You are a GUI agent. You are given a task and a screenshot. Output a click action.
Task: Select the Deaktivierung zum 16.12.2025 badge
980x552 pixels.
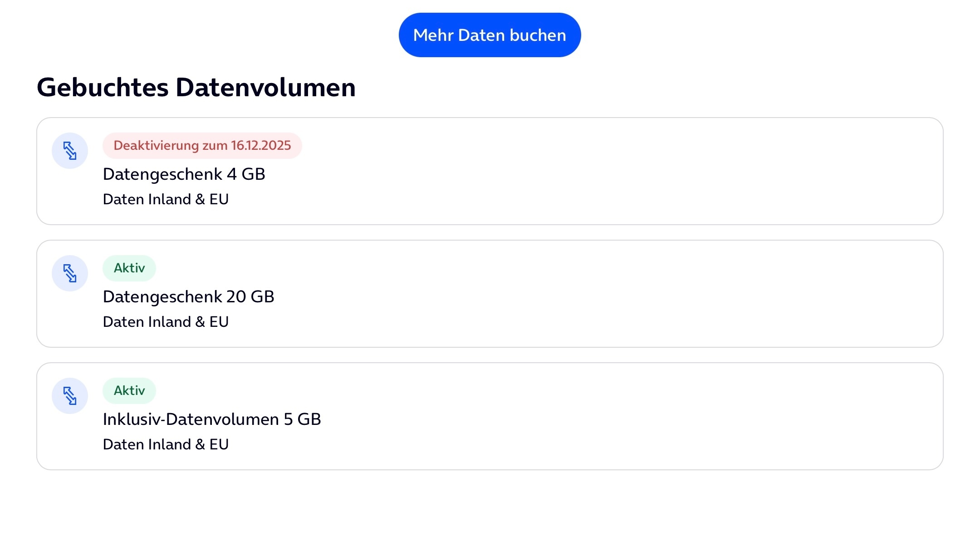(202, 146)
